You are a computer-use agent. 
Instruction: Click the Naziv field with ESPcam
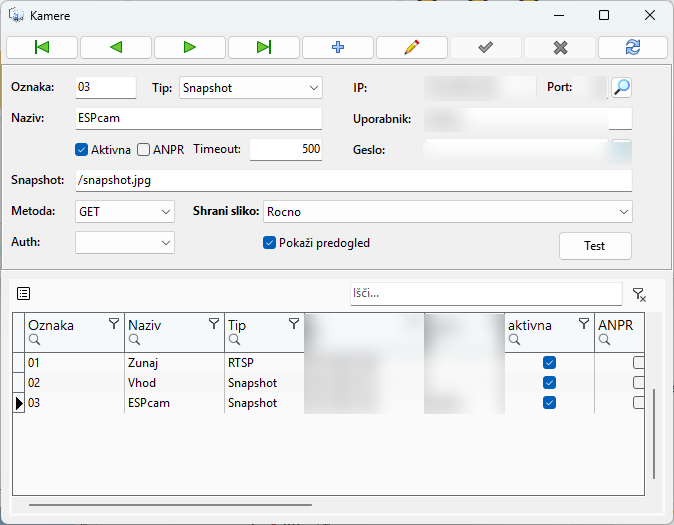tap(199, 118)
